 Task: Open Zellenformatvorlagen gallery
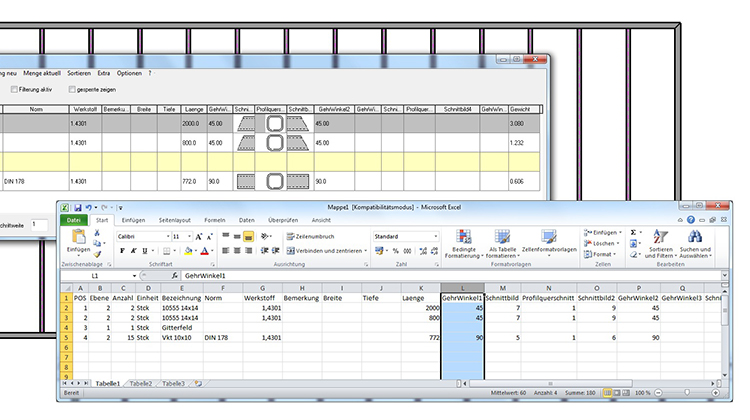(x=549, y=242)
